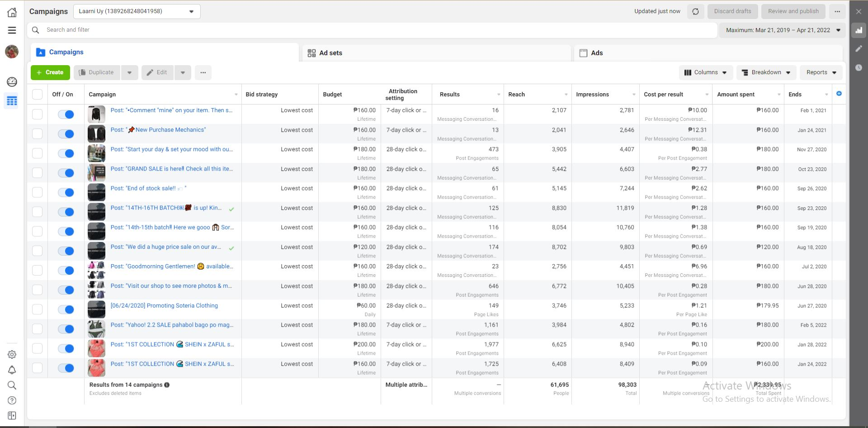Check the GRAND SALE campaign checkbox

click(38, 173)
